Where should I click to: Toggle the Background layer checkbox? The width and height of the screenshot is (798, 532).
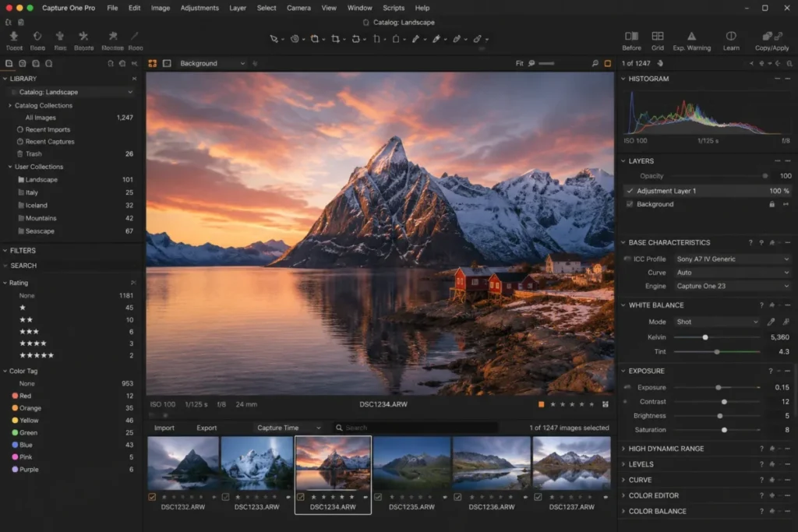[630, 204]
